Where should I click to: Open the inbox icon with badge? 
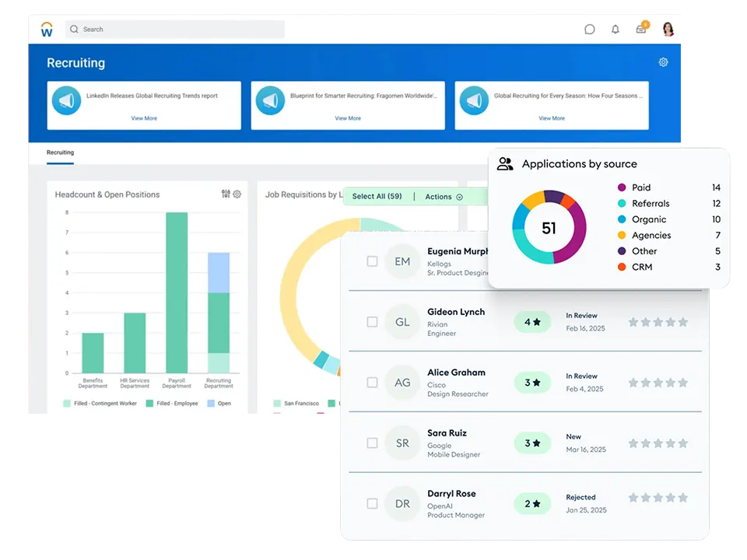click(x=641, y=30)
